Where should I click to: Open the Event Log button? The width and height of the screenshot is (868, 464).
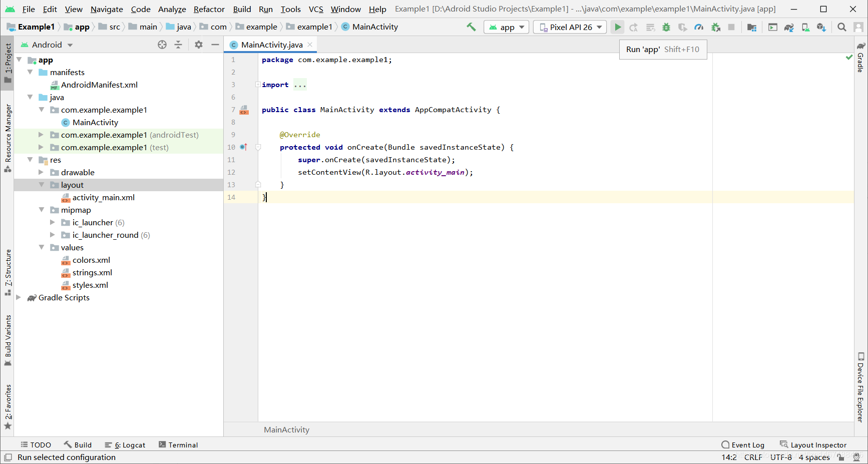pyautogui.click(x=743, y=444)
